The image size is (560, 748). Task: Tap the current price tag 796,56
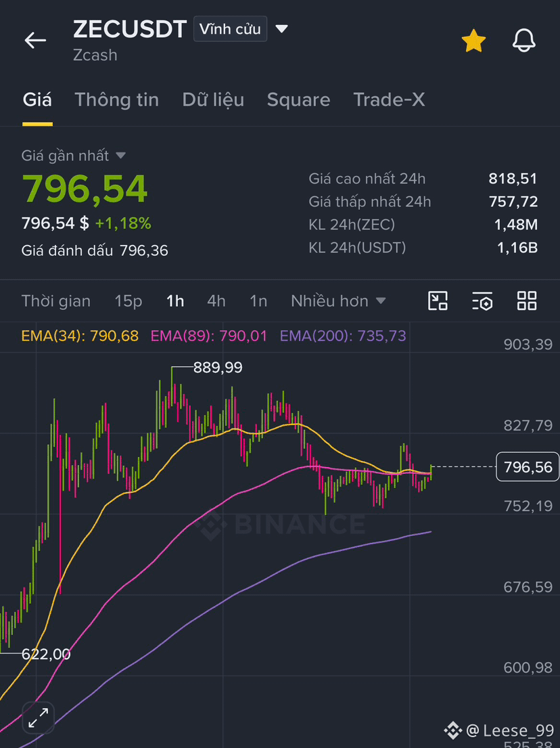click(x=528, y=466)
